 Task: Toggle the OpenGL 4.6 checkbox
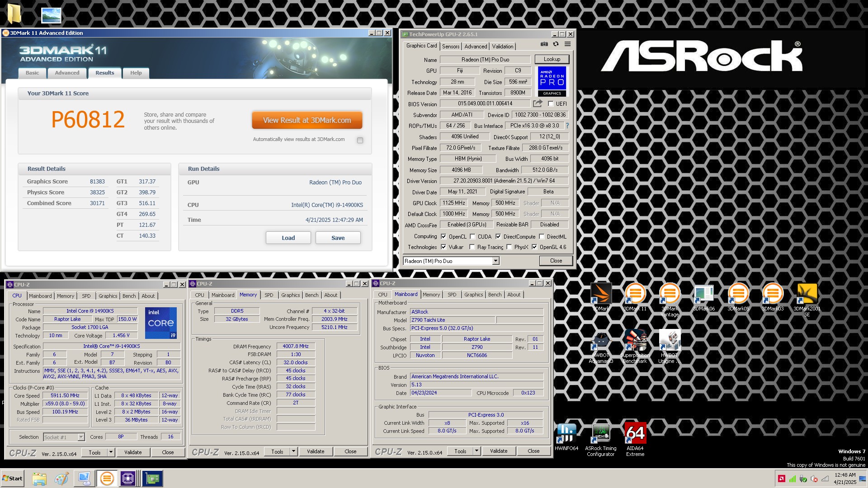point(534,247)
